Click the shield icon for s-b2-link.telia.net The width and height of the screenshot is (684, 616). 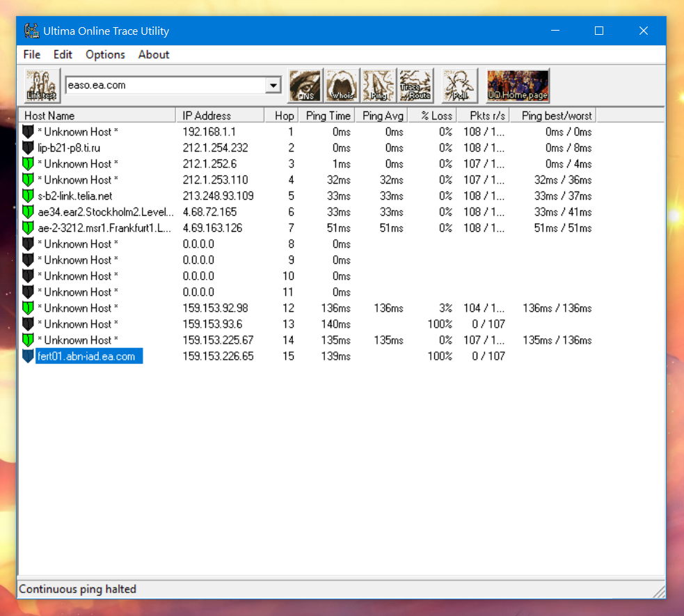[28, 196]
